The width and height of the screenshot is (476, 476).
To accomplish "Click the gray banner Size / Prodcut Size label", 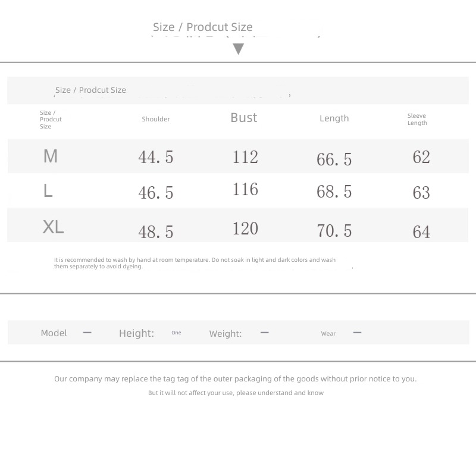I will pyautogui.click(x=90, y=90).
